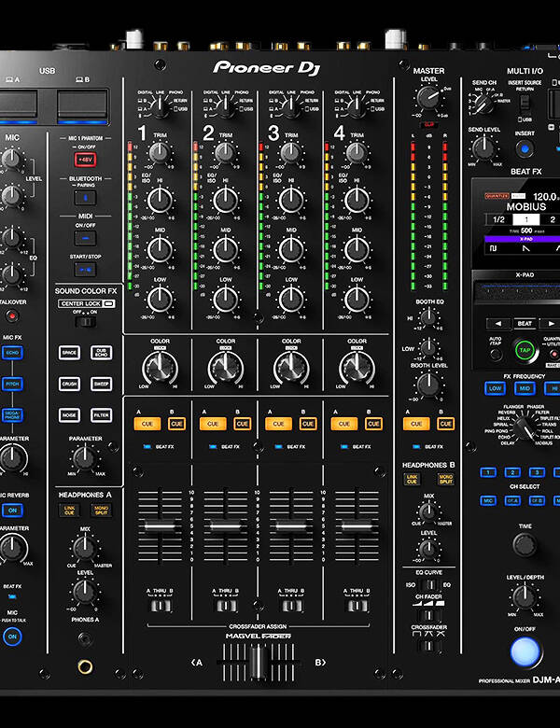
Task: Select FX Frequency MID button
Action: click(x=525, y=388)
